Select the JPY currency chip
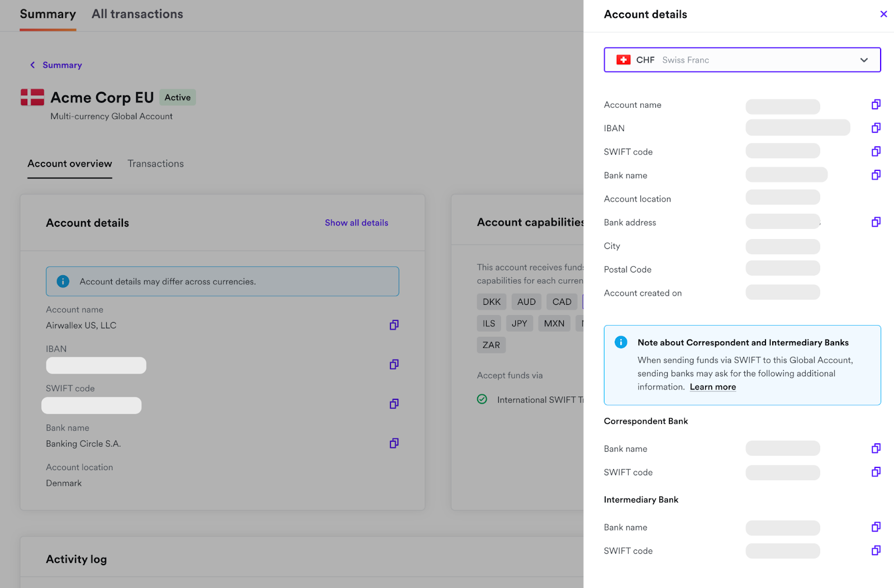This screenshot has width=894, height=588. pos(519,323)
